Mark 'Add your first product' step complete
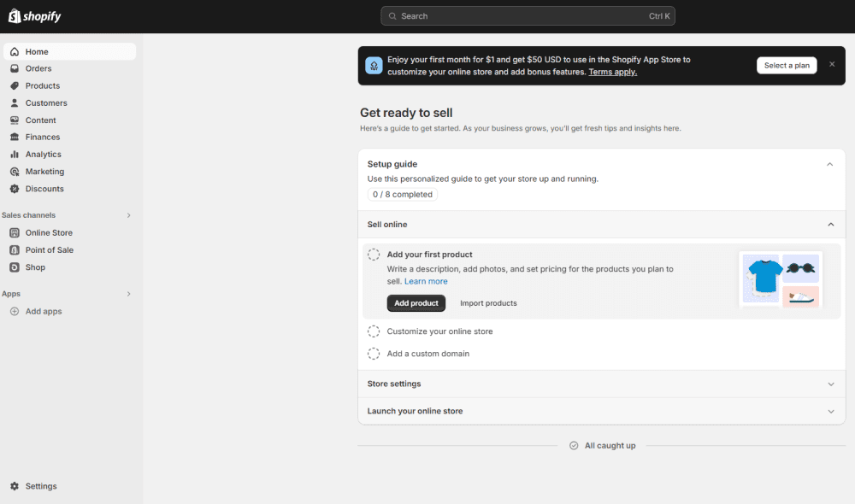This screenshot has width=855, height=504. pos(374,255)
